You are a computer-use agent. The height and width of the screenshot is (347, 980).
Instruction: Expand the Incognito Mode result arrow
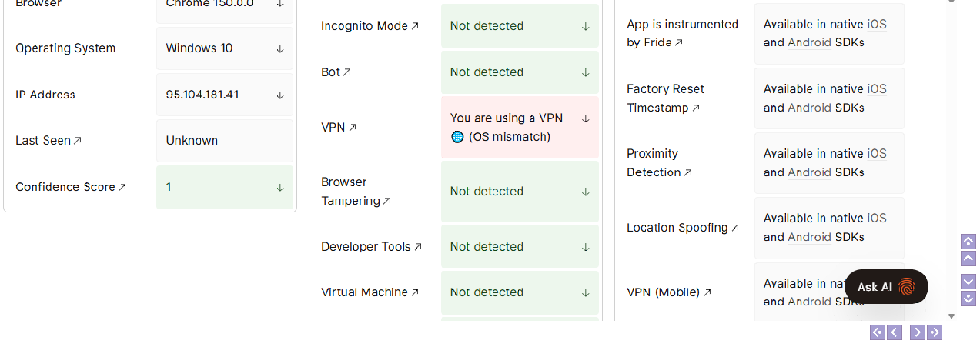point(586,26)
